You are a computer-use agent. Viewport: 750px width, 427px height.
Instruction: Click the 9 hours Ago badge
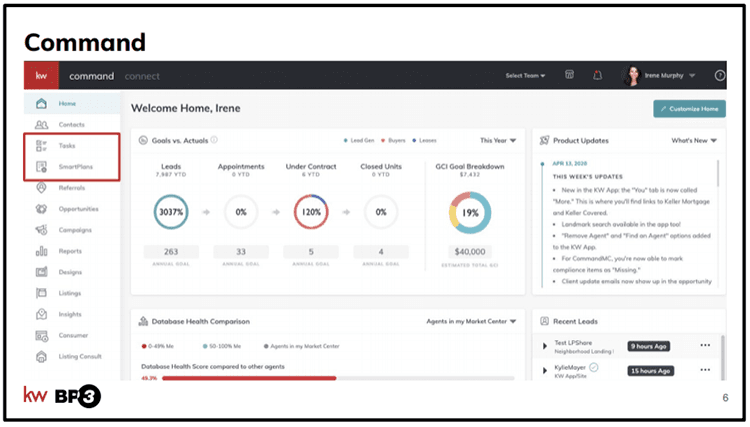coord(648,346)
